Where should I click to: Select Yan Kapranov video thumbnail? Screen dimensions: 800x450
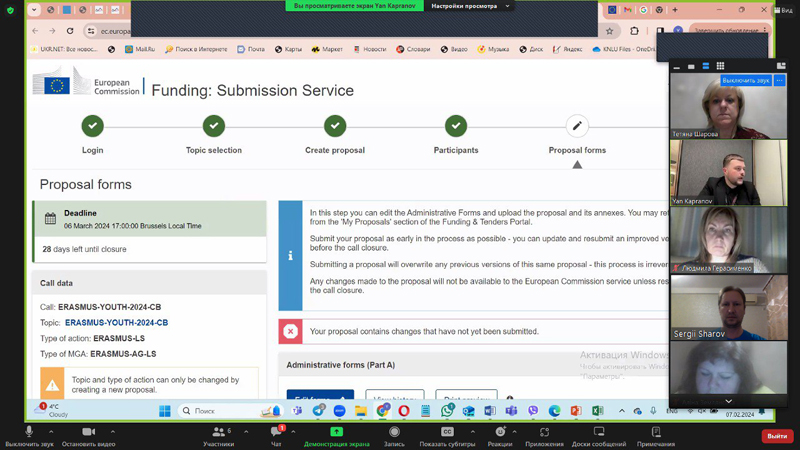729,172
